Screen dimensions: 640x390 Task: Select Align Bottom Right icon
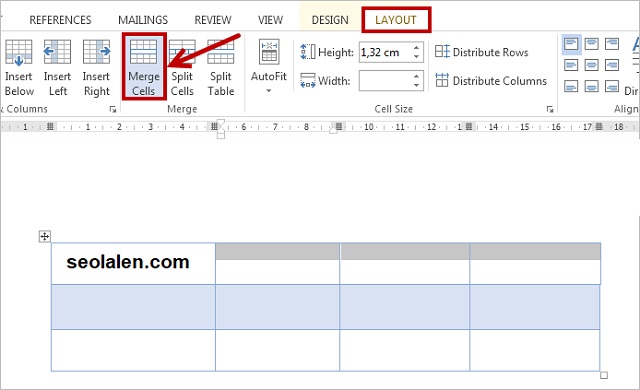pyautogui.click(x=612, y=86)
